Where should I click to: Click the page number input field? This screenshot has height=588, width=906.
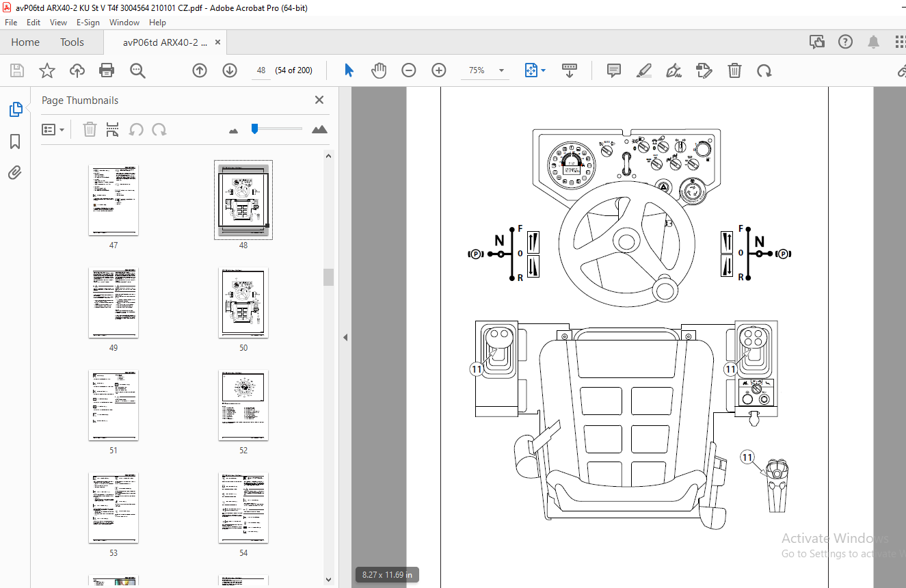[x=261, y=70]
